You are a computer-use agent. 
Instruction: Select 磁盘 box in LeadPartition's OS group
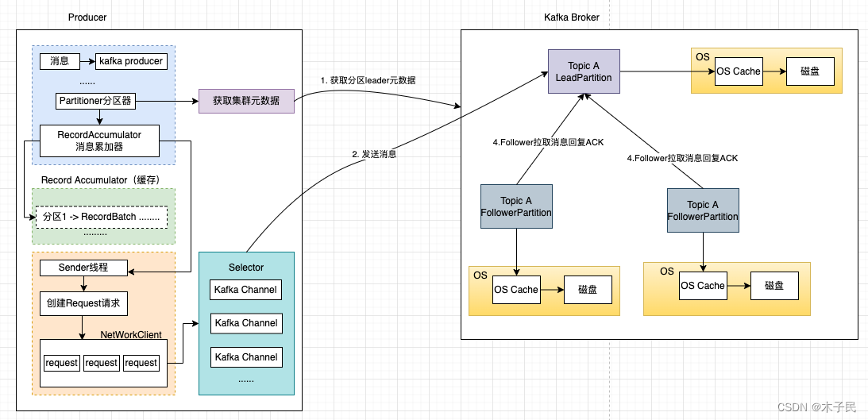[811, 72]
